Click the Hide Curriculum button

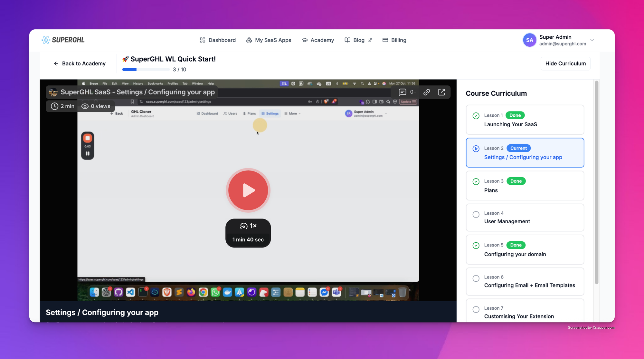pyautogui.click(x=565, y=63)
